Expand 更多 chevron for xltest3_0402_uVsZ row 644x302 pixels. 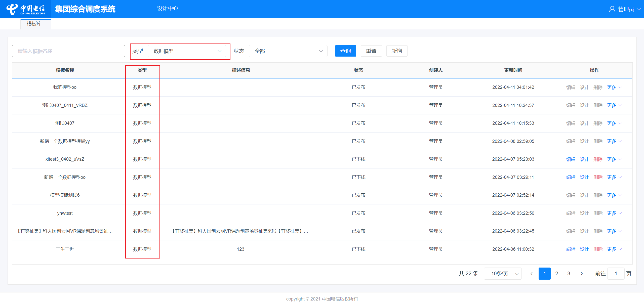coord(620,159)
